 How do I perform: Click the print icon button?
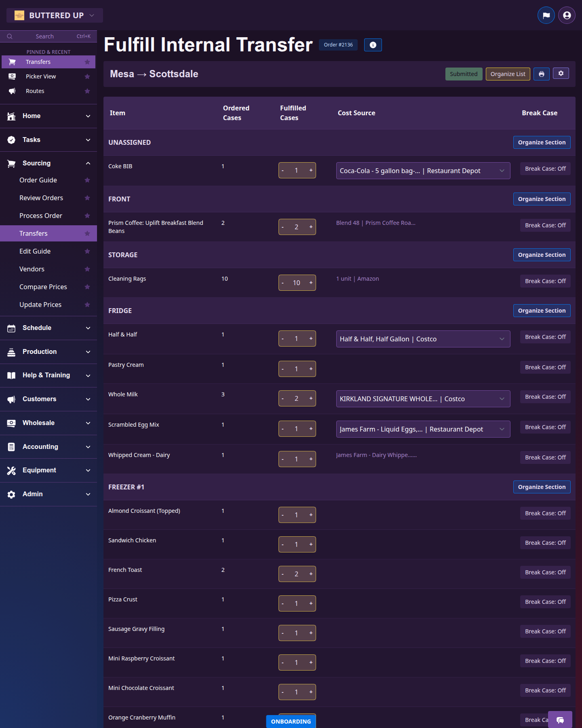[x=541, y=74]
